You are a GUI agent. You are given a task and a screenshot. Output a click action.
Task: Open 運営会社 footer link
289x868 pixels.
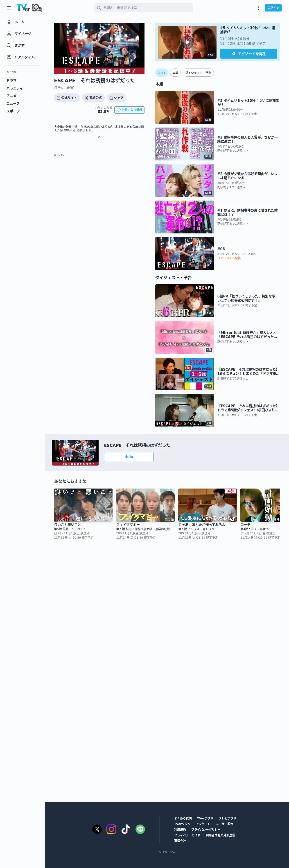point(180,841)
